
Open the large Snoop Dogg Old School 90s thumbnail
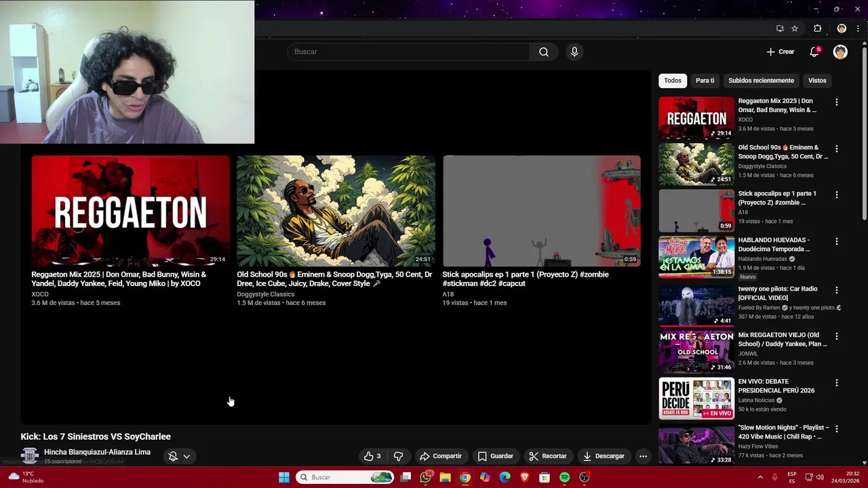coord(336,211)
